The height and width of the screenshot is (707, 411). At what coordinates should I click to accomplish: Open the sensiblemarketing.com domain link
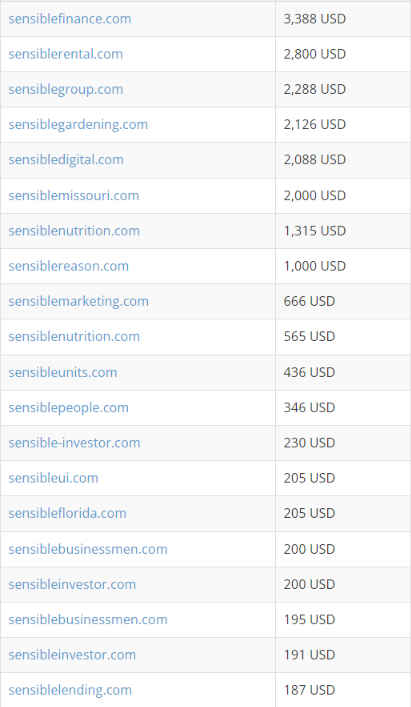coord(78,301)
